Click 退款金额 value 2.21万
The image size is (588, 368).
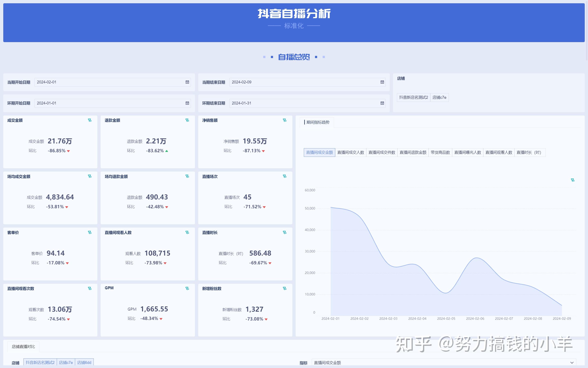156,141
